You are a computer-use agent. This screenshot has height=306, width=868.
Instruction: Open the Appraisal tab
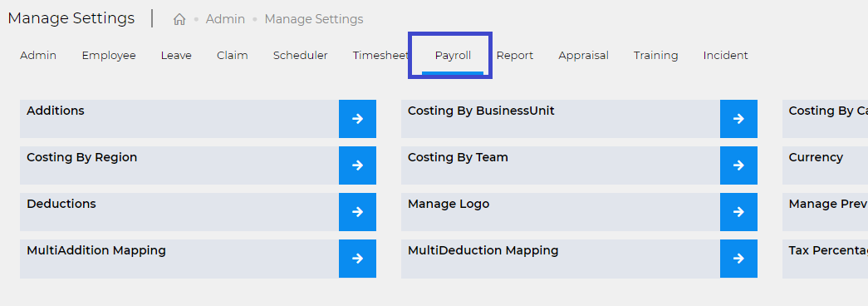[x=583, y=56]
